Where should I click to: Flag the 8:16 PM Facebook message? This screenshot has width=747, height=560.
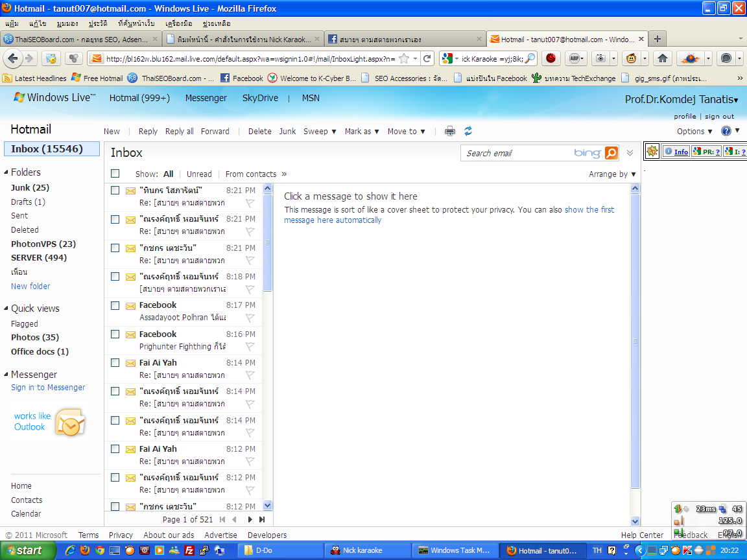point(250,347)
